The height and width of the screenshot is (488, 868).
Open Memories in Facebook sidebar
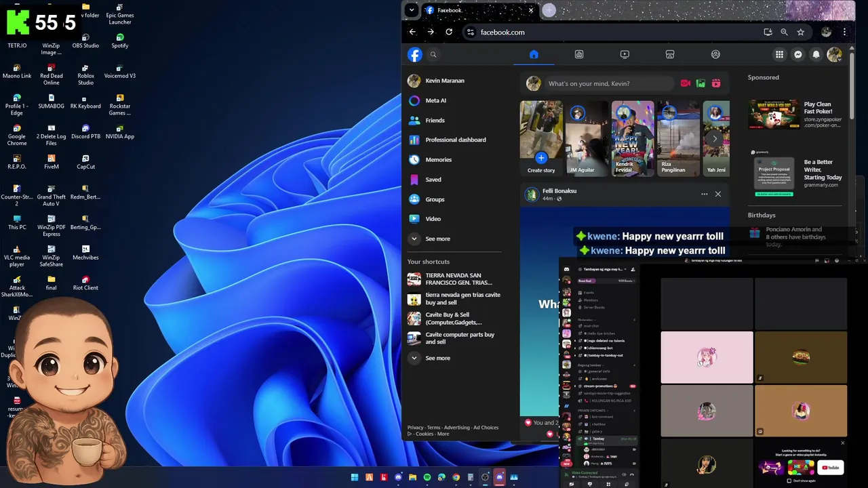tap(454, 159)
